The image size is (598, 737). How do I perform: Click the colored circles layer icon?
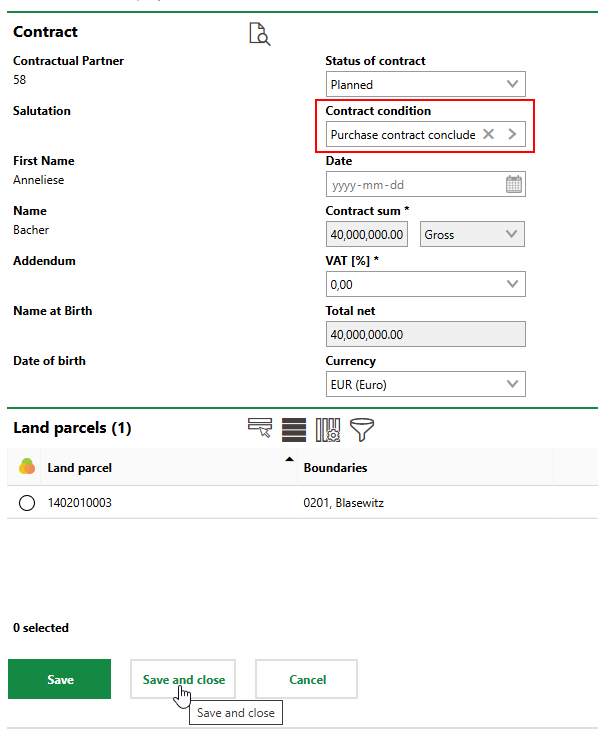coord(27,467)
